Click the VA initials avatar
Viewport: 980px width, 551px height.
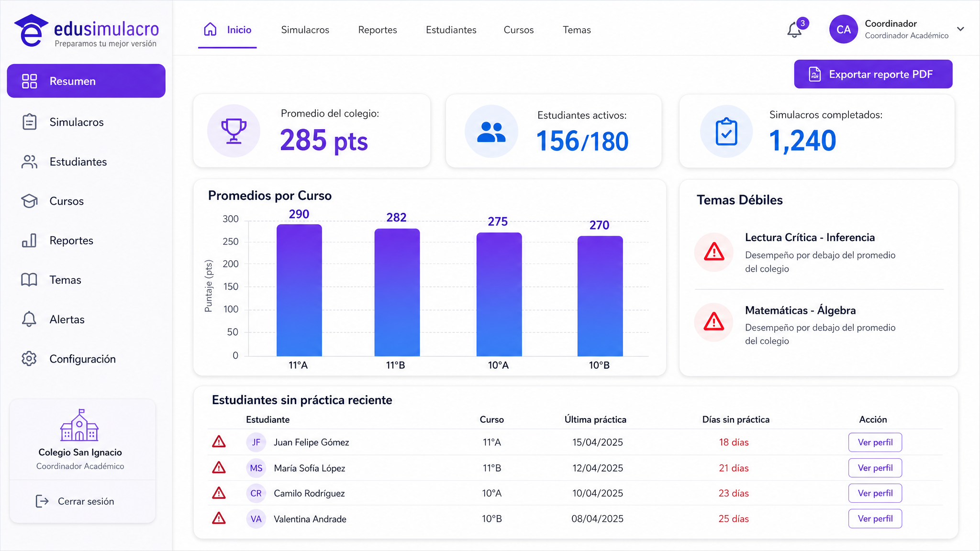pos(256,519)
